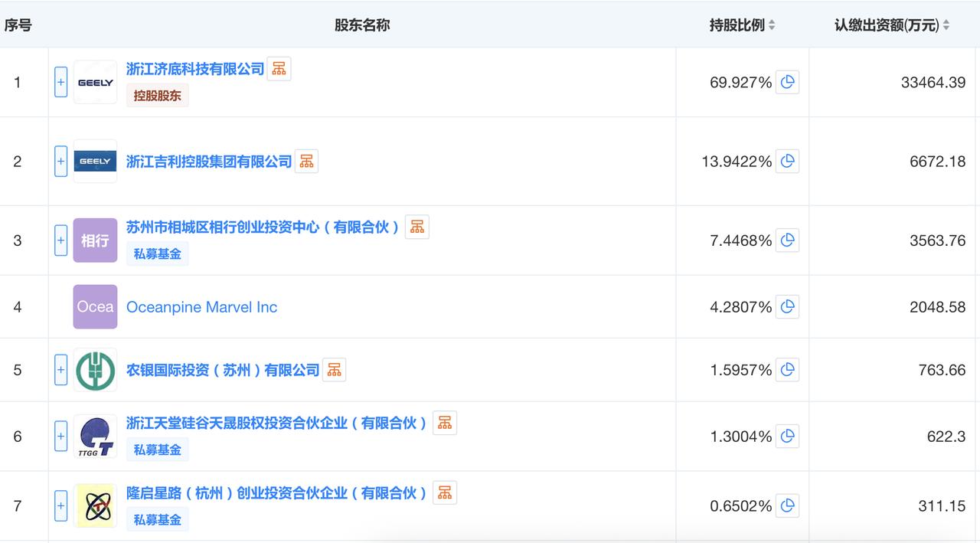Sort by 持股比例 column arrows
The image size is (980, 543).
point(772,25)
